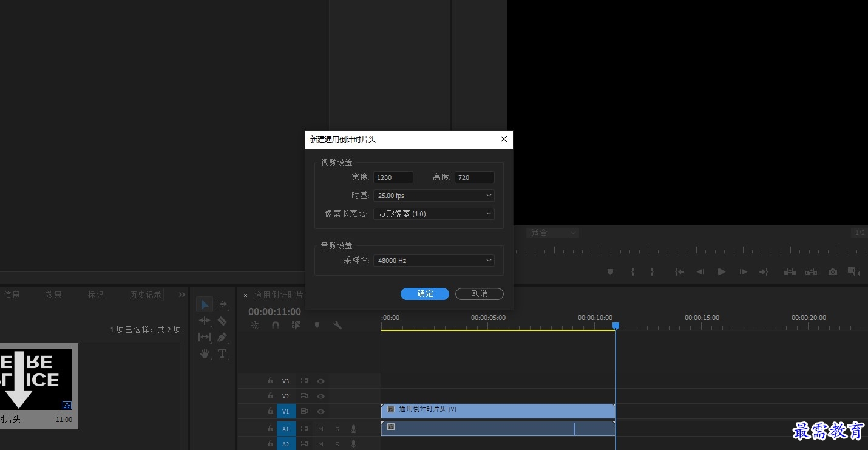Image resolution: width=868 pixels, height=450 pixels.
Task: Select the countdown leader thumbnail in project
Action: (x=36, y=380)
